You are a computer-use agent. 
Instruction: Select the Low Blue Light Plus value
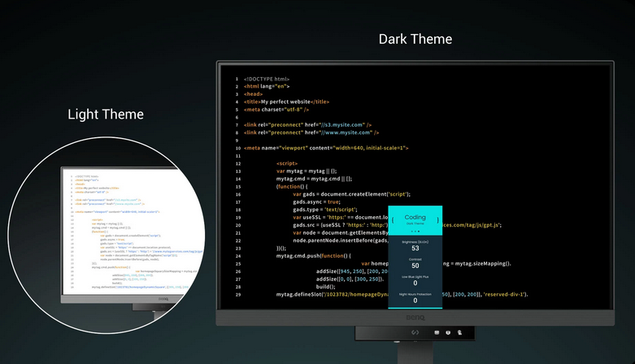tap(415, 283)
